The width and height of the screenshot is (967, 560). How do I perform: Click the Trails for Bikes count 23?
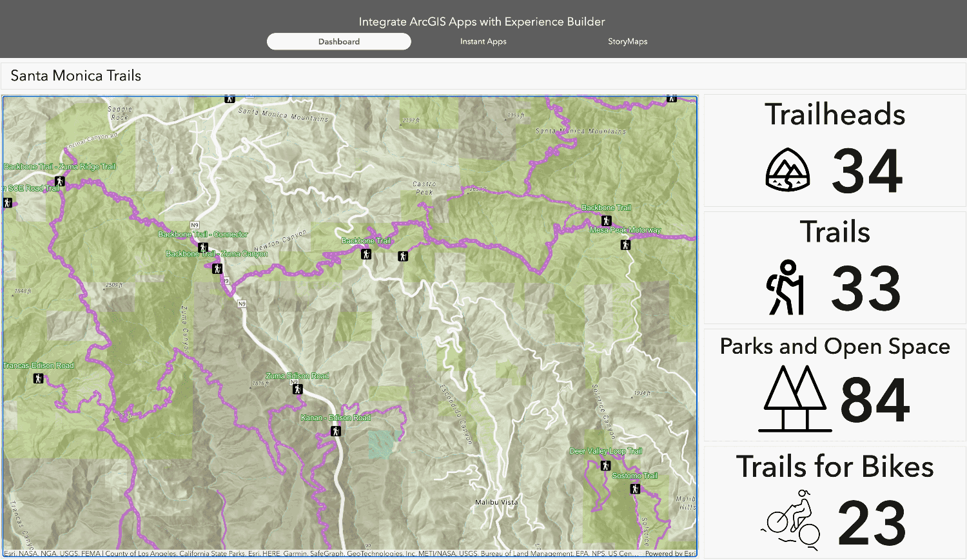872,523
